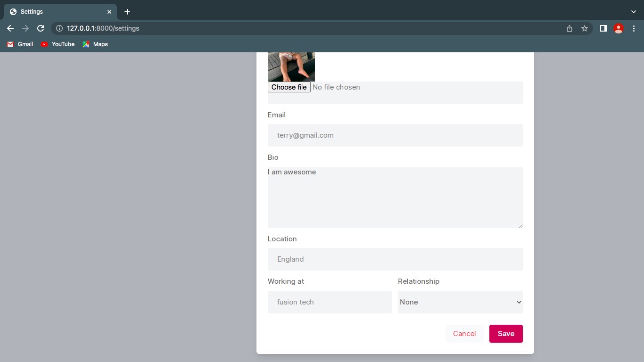Click the address bar URL
Viewport: 644px width, 362px height.
point(103,28)
